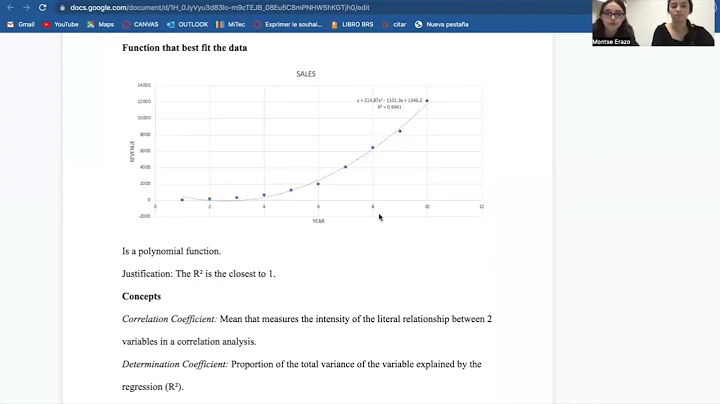
Task: Open the CANVAS bookmark
Action: click(x=140, y=24)
